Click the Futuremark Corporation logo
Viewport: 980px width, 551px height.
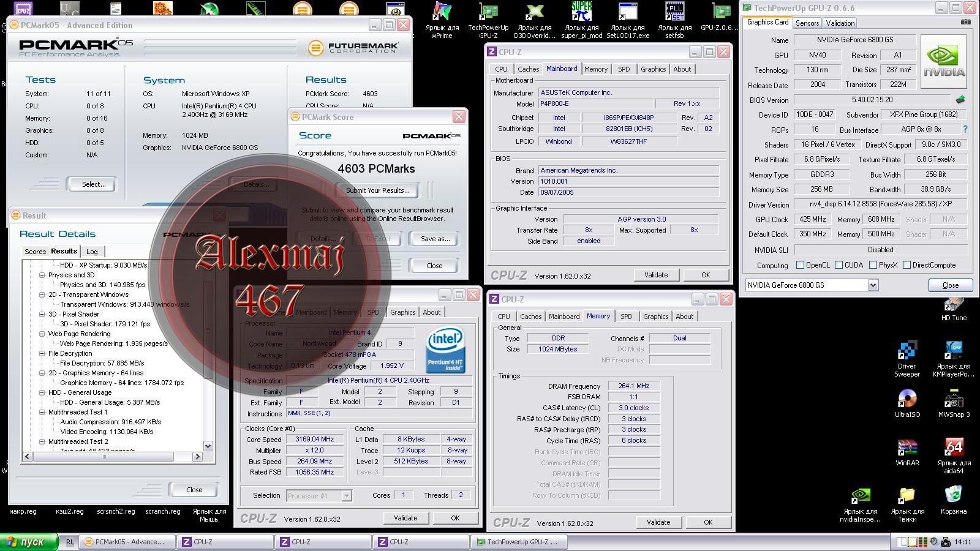(x=353, y=48)
